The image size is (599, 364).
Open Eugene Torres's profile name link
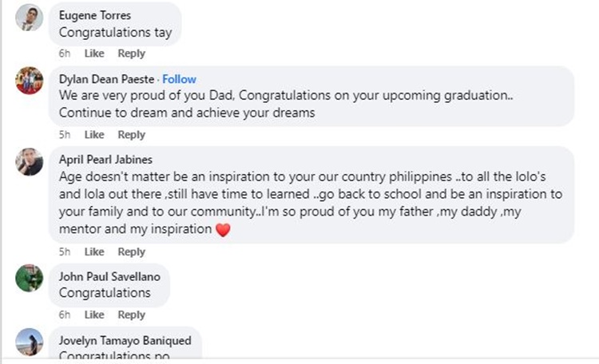(x=94, y=15)
